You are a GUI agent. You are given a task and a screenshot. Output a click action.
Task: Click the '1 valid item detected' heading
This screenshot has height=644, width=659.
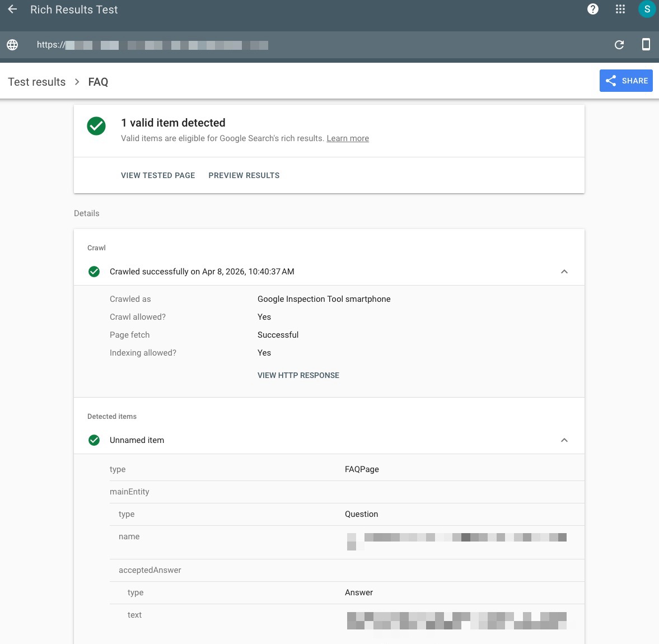click(173, 123)
